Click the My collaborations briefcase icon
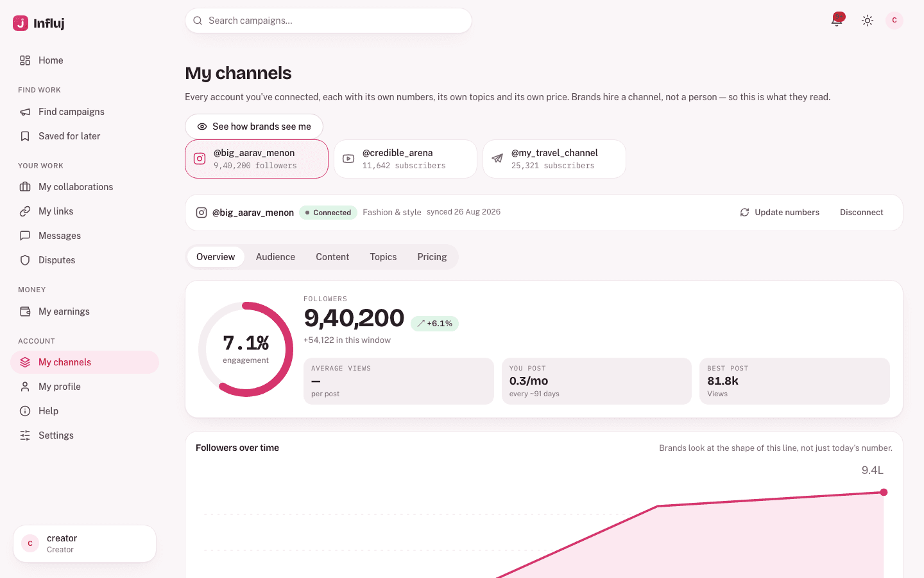 click(25, 187)
